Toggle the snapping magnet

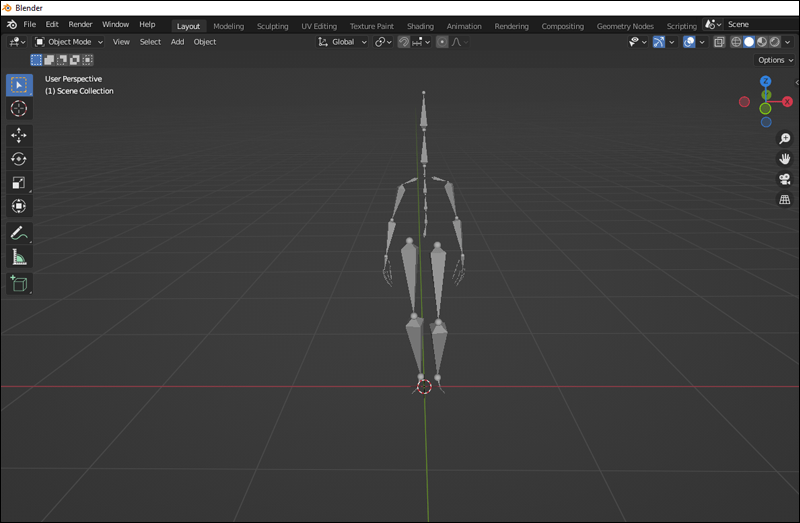[404, 42]
